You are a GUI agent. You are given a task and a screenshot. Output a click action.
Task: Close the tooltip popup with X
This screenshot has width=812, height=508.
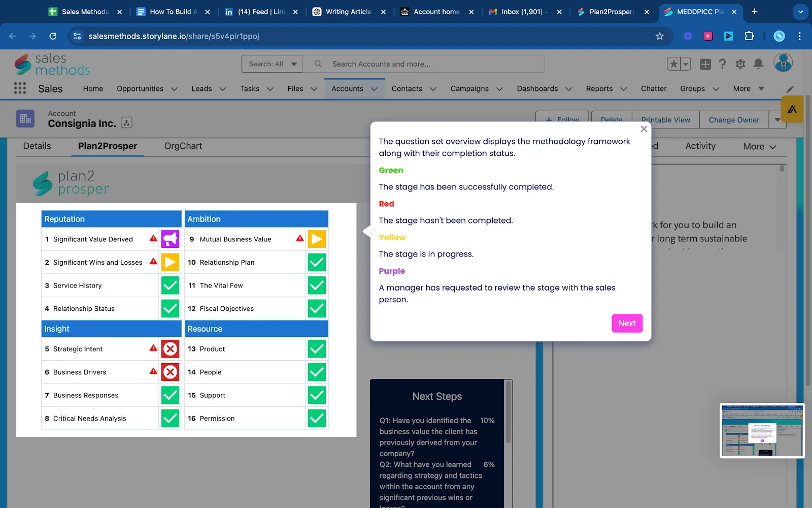[644, 129]
